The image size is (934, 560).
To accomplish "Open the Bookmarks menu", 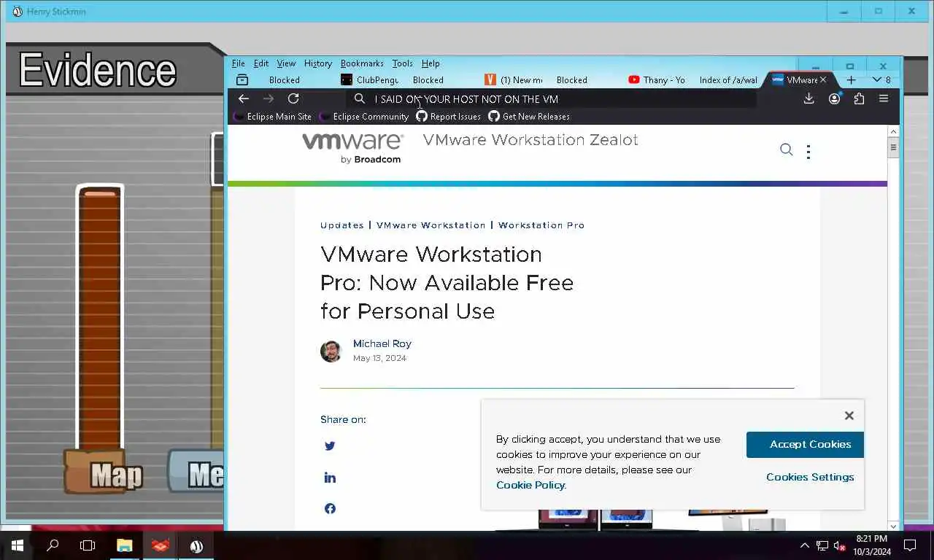I will tap(362, 63).
